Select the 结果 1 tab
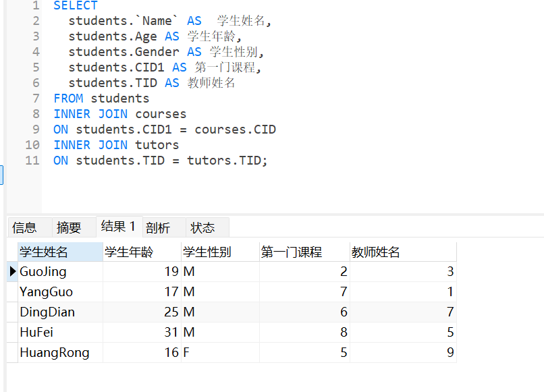Image resolution: width=544 pixels, height=392 pixels. (119, 227)
